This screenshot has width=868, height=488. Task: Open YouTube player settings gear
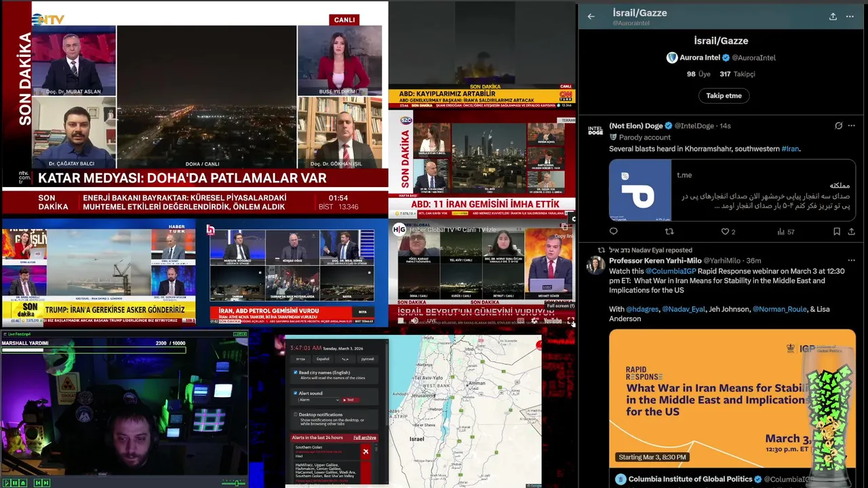tap(534, 321)
